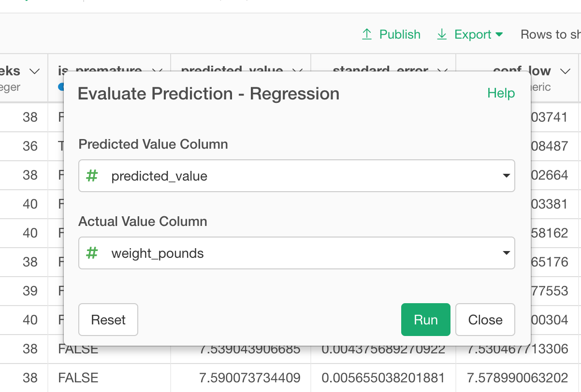This screenshot has width=581, height=392.
Task: Open the weeks column header chevron menu
Action: [34, 71]
